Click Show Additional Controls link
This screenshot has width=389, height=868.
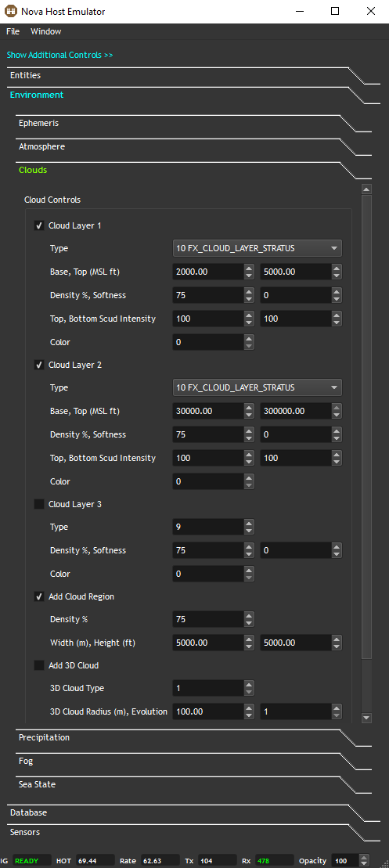click(x=59, y=56)
